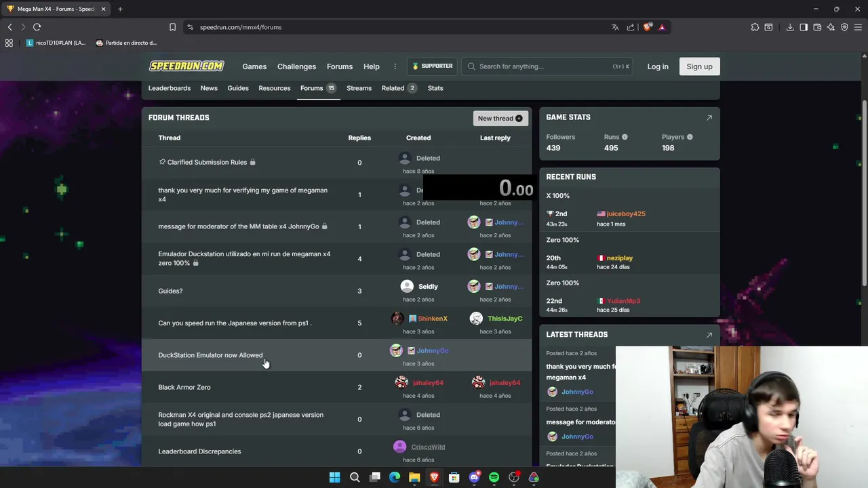
Task: Open Game Stats expand arrow icon
Action: point(709,117)
